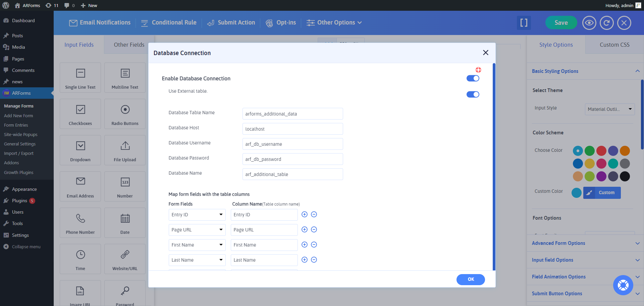
Task: Disable the Use External table switch
Action: (x=473, y=94)
